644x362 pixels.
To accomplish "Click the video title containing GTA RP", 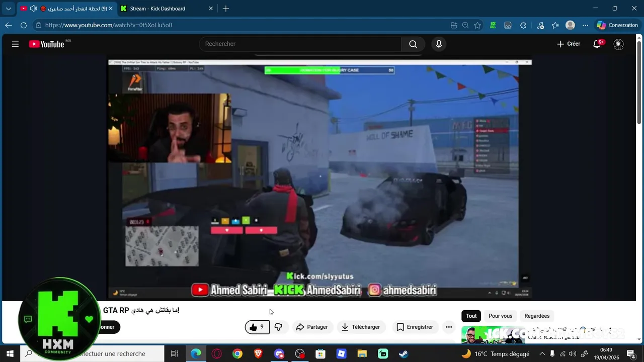I will [141, 310].
